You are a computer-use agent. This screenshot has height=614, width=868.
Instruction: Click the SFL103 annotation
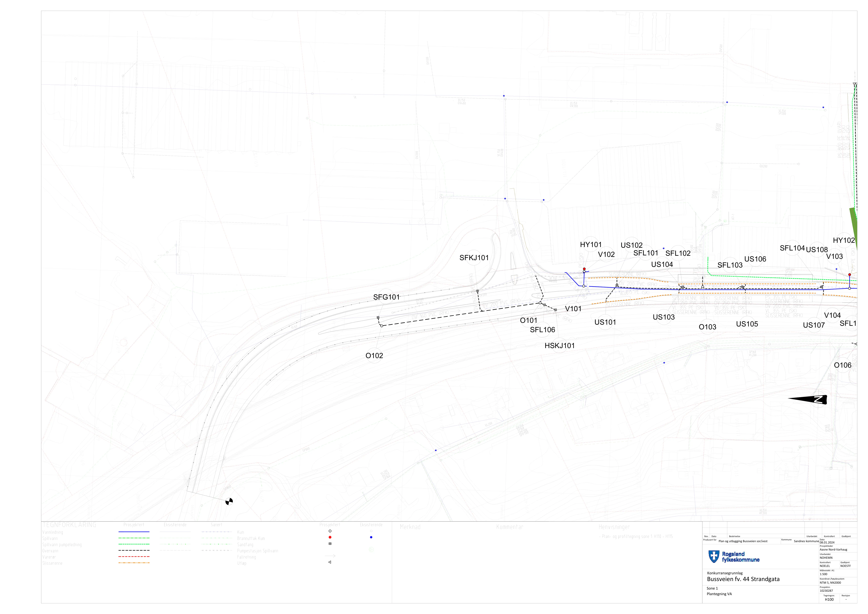pos(730,265)
